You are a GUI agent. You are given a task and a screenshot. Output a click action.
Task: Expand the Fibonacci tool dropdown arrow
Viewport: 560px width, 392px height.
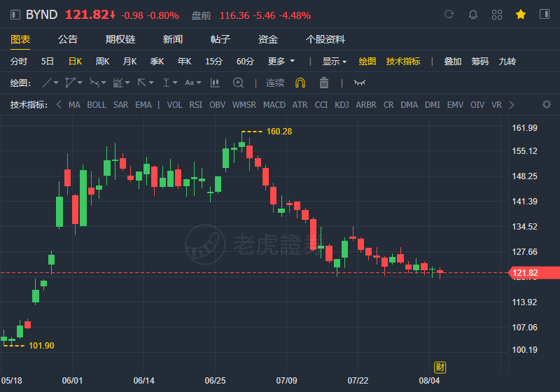point(127,83)
